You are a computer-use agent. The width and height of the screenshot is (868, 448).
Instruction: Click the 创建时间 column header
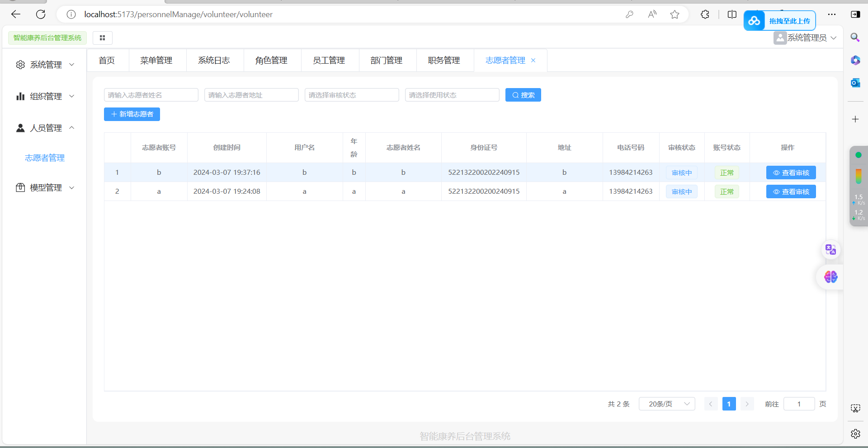(x=227, y=148)
